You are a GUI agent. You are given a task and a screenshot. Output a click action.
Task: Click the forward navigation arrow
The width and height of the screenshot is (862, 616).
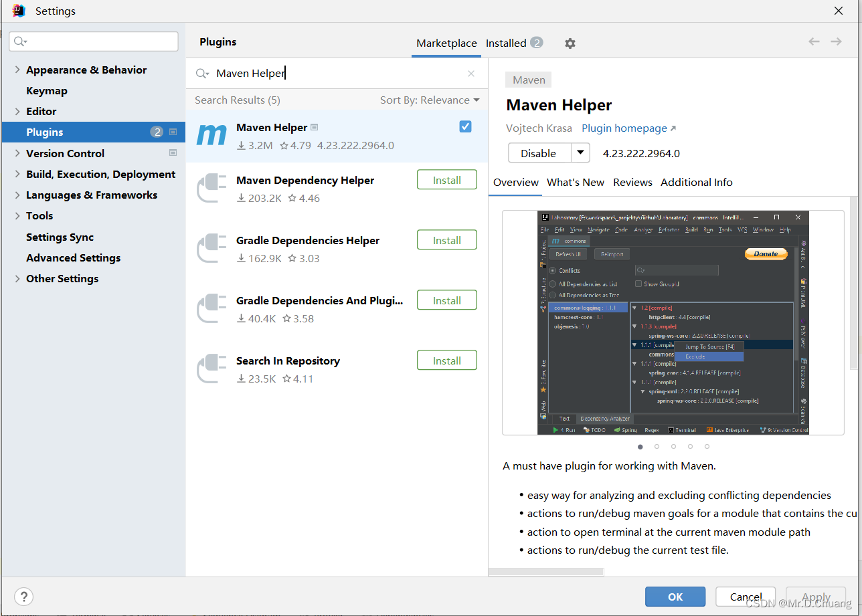[x=836, y=41]
